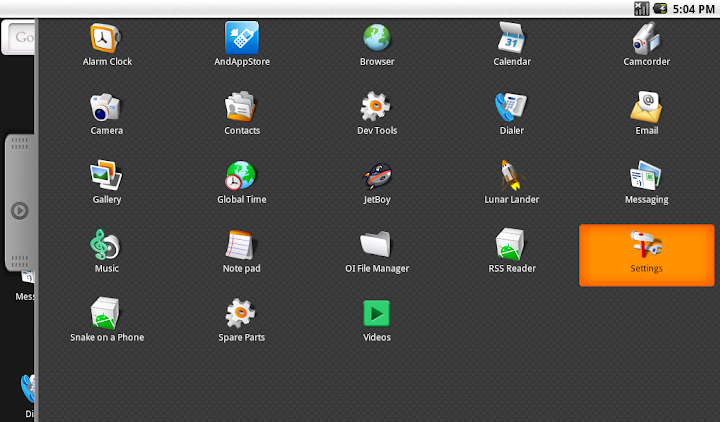
Task: Open the Messaging app in the drawer
Action: [647, 182]
